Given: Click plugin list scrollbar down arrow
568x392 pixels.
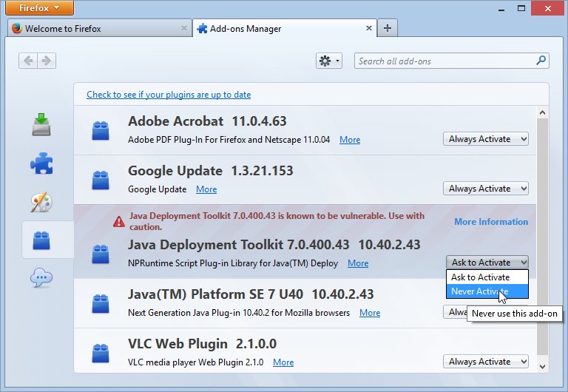Looking at the screenshot, I should (542, 367).
